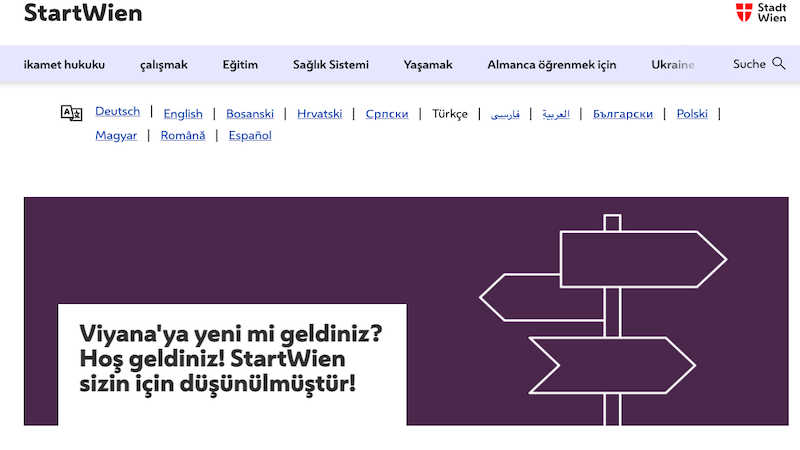The width and height of the screenshot is (800, 450).
Task: Switch language to Español
Action: point(250,136)
